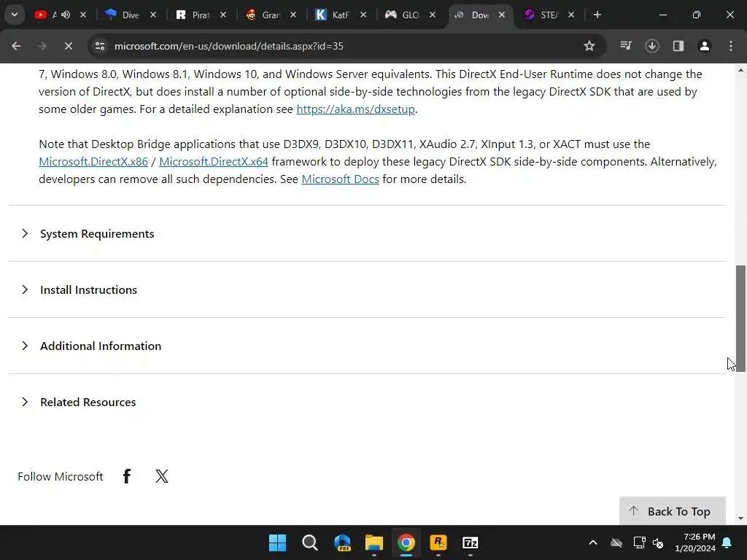The height and width of the screenshot is (560, 747).
Task: Close the Dive tab
Action: [153, 15]
